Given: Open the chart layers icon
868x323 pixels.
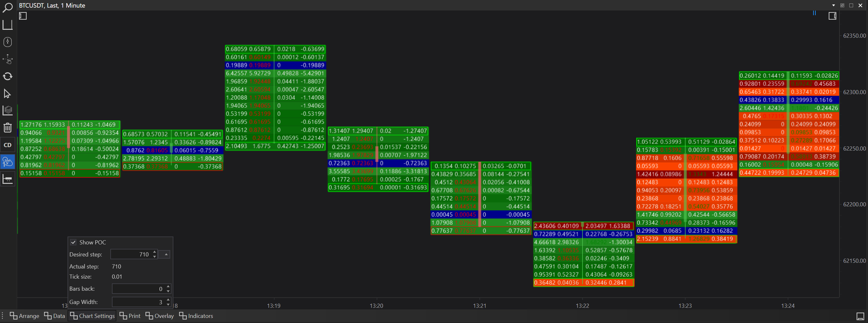Looking at the screenshot, I should click(x=7, y=111).
